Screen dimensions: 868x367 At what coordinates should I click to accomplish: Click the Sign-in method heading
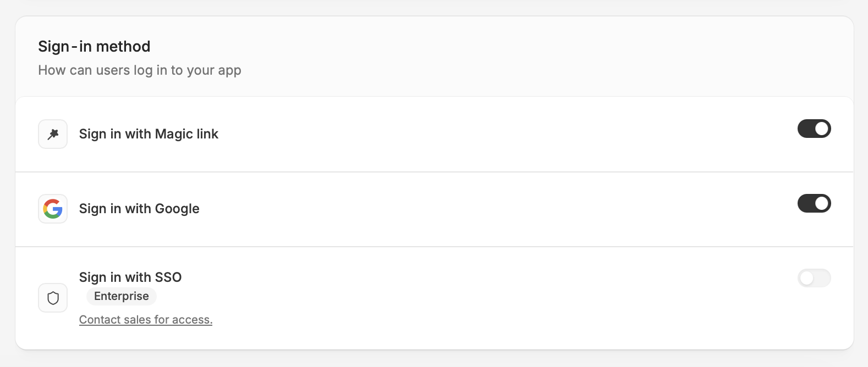coord(94,46)
